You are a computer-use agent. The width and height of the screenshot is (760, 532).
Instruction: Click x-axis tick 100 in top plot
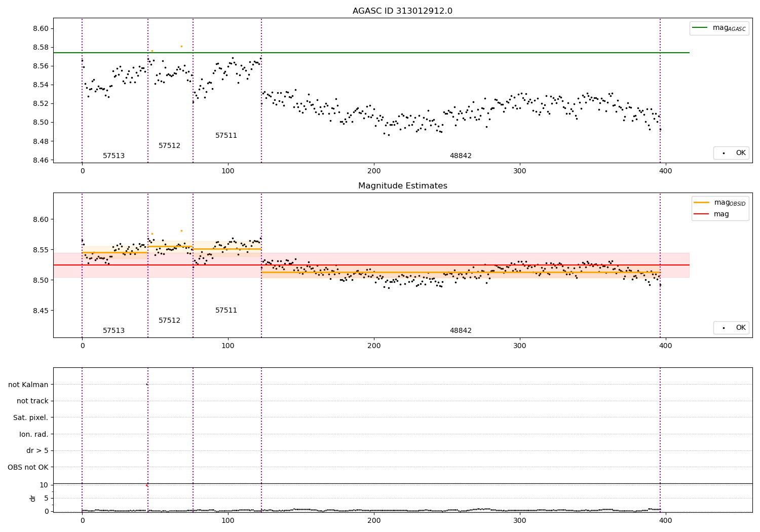point(228,171)
